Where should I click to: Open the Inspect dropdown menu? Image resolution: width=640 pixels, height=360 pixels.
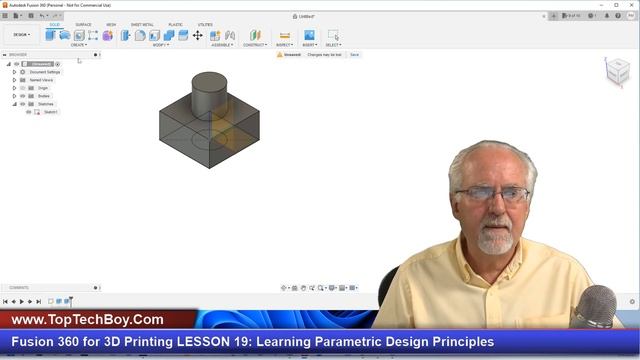click(284, 45)
